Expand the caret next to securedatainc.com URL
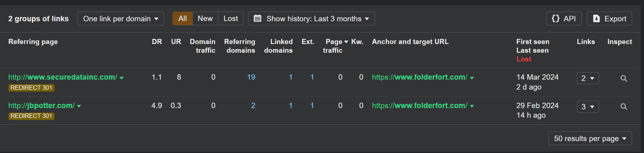 122,78
